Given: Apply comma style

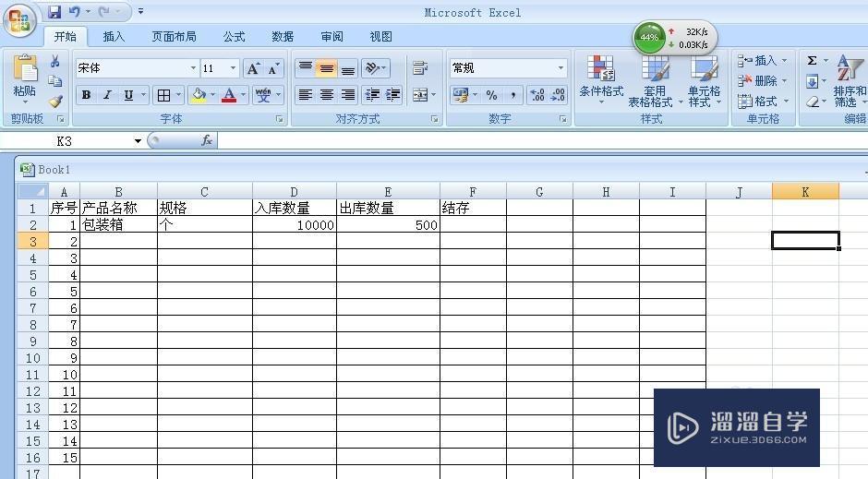Looking at the screenshot, I should click(x=513, y=95).
